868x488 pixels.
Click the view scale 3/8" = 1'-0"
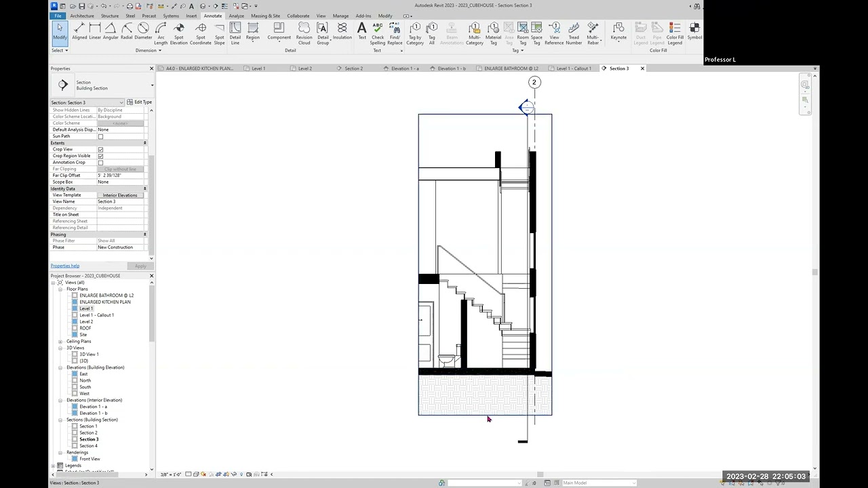pyautogui.click(x=170, y=474)
